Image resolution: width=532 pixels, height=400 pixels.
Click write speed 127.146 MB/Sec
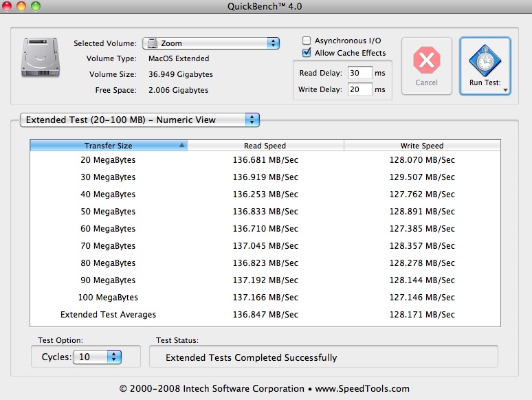(422, 298)
